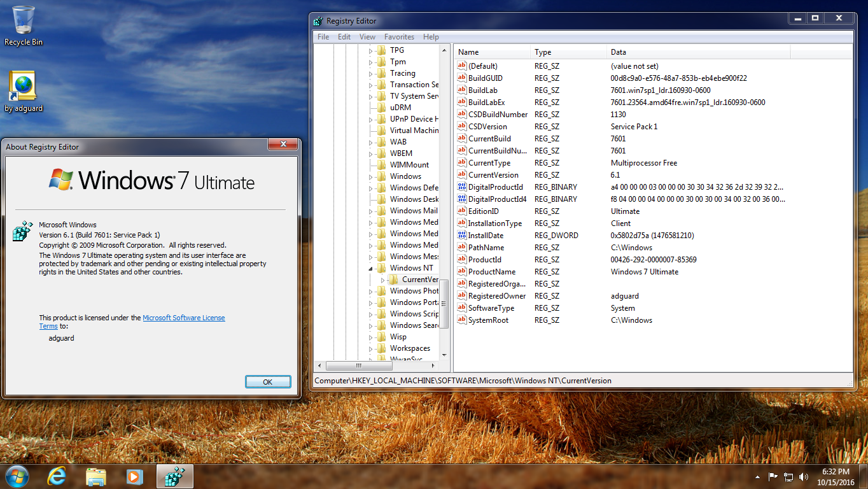Select the PathName value name
Viewport: 868px width, 489px height.
(486, 248)
